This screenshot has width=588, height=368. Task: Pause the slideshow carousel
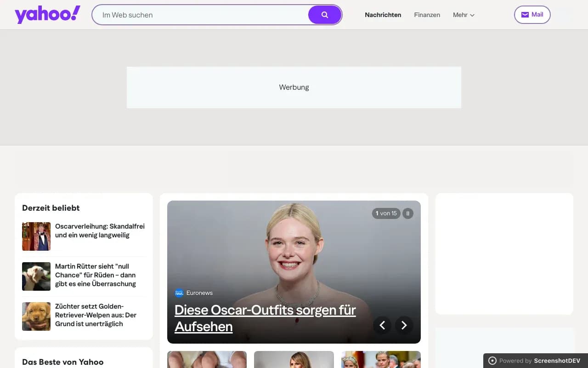[408, 213]
